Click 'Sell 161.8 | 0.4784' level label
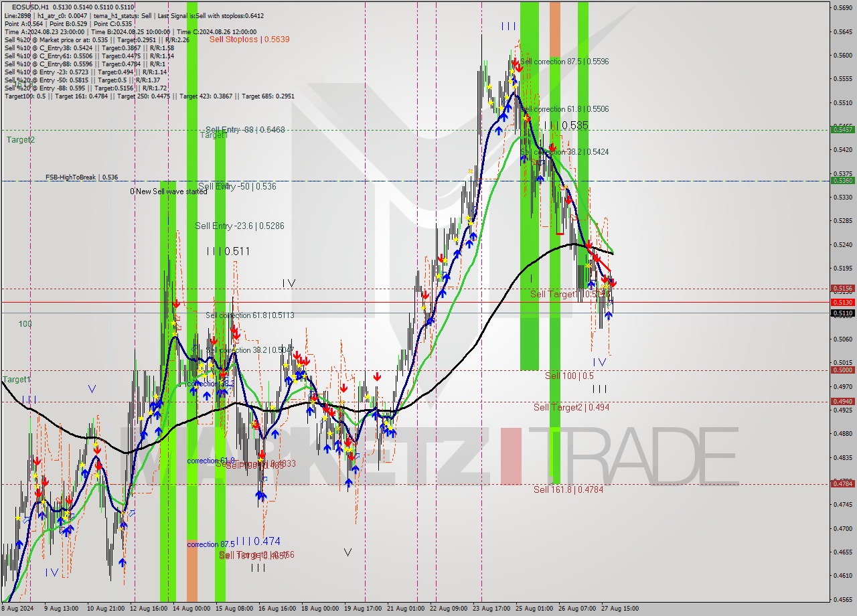The height and width of the screenshot is (616, 857). click(x=568, y=489)
